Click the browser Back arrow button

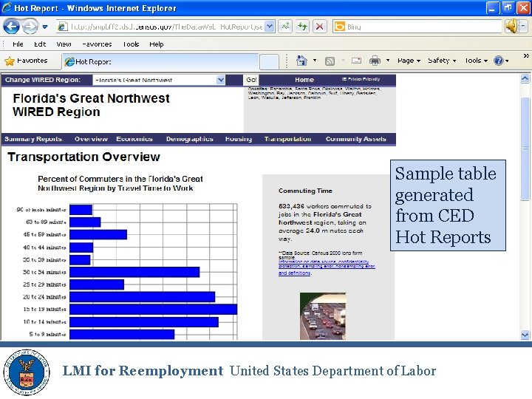pos(11,27)
